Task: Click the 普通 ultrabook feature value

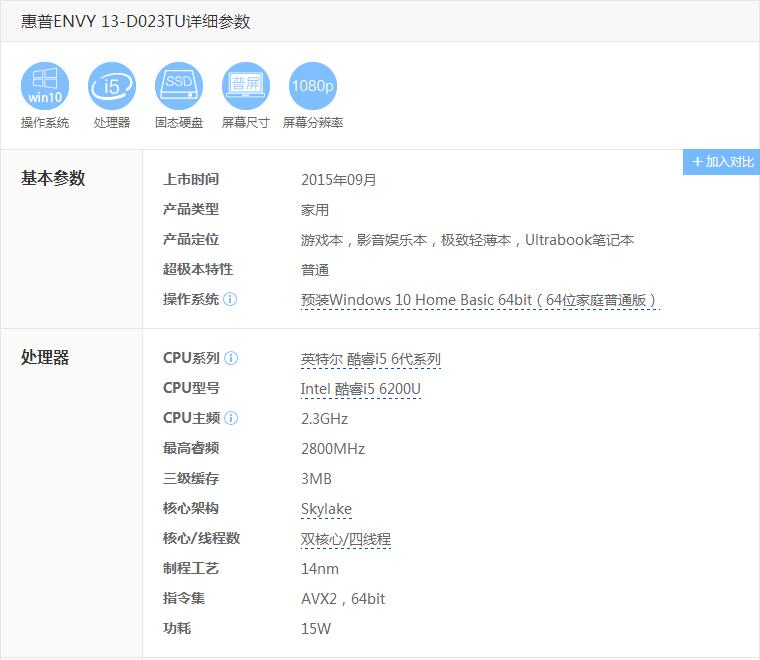Action: click(x=315, y=270)
